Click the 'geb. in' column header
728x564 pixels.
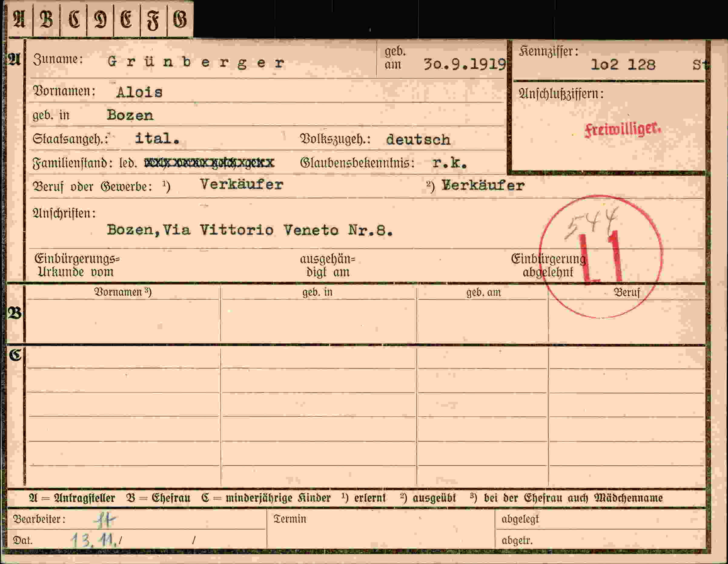coord(317,292)
